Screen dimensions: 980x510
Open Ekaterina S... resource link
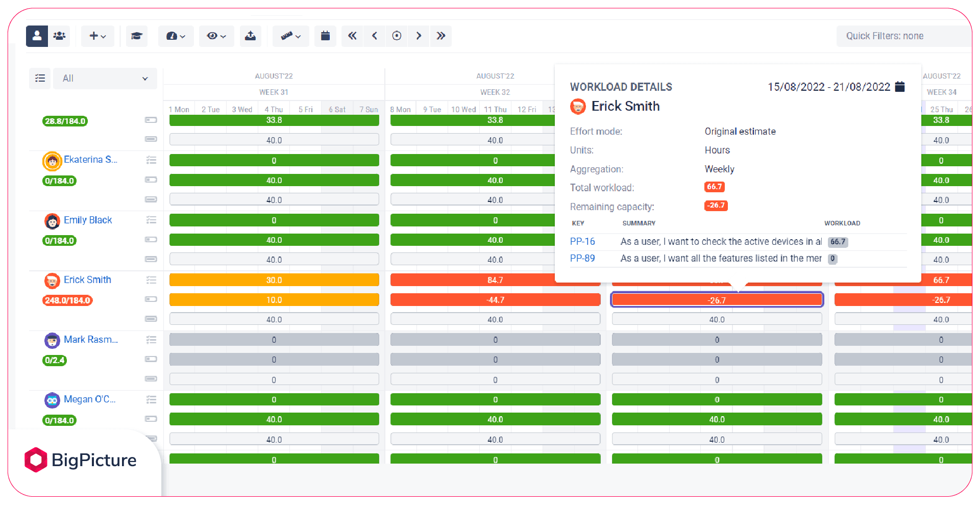[x=90, y=160]
